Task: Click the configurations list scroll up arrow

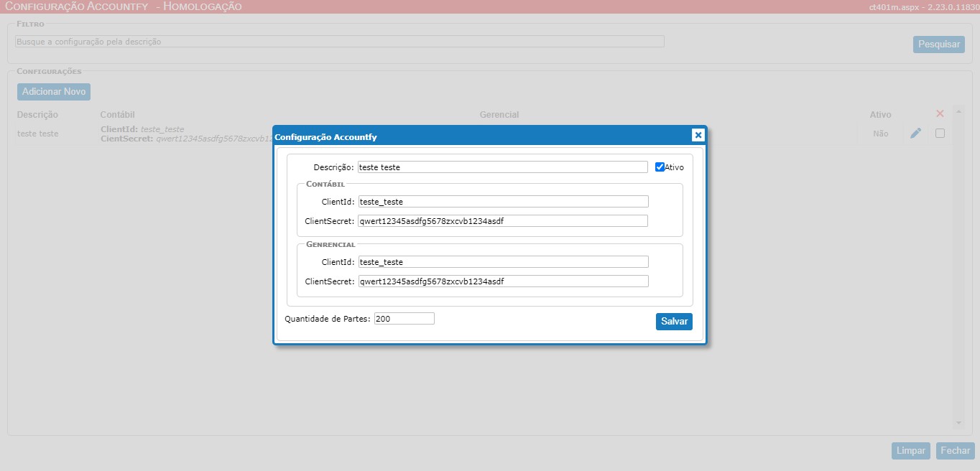Action: (958, 111)
